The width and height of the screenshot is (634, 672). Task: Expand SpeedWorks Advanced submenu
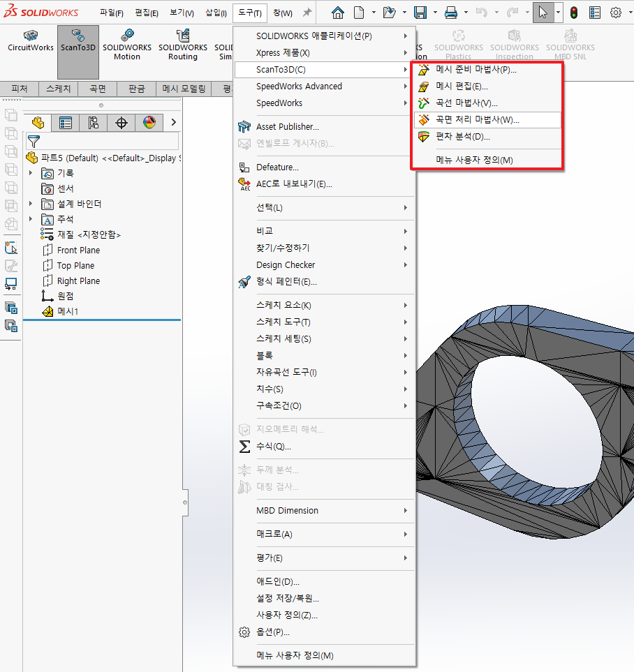(324, 86)
